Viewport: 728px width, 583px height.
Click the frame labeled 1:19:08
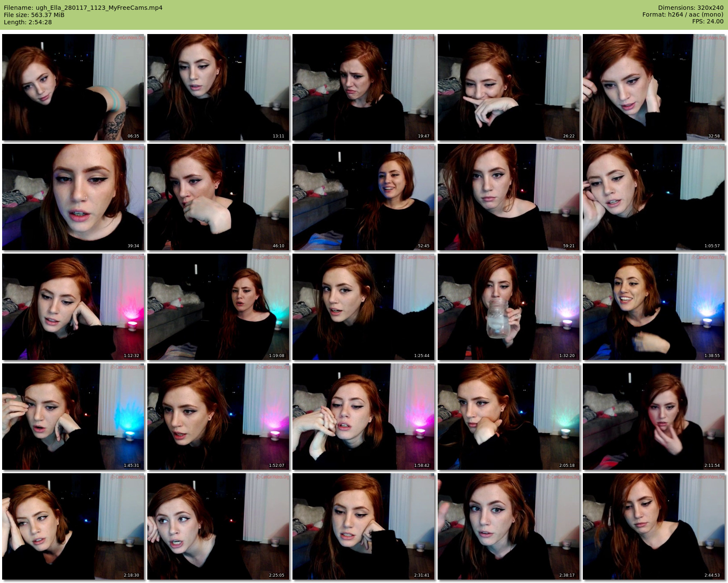click(x=218, y=307)
